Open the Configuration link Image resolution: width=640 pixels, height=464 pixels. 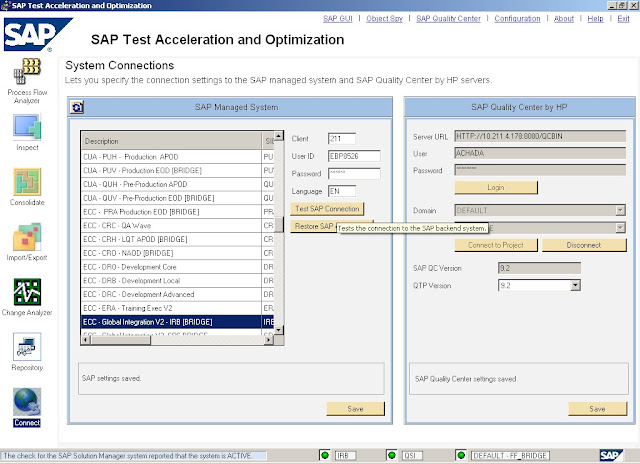pyautogui.click(x=517, y=19)
